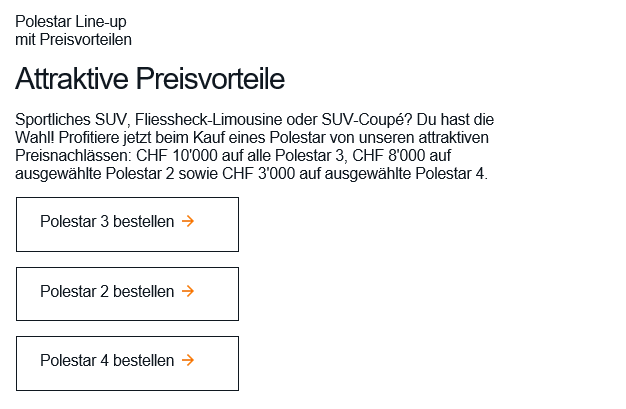Image resolution: width=626 pixels, height=409 pixels.
Task: Click the word 'Profitiere' in the paragraph
Action: [x=95, y=138]
